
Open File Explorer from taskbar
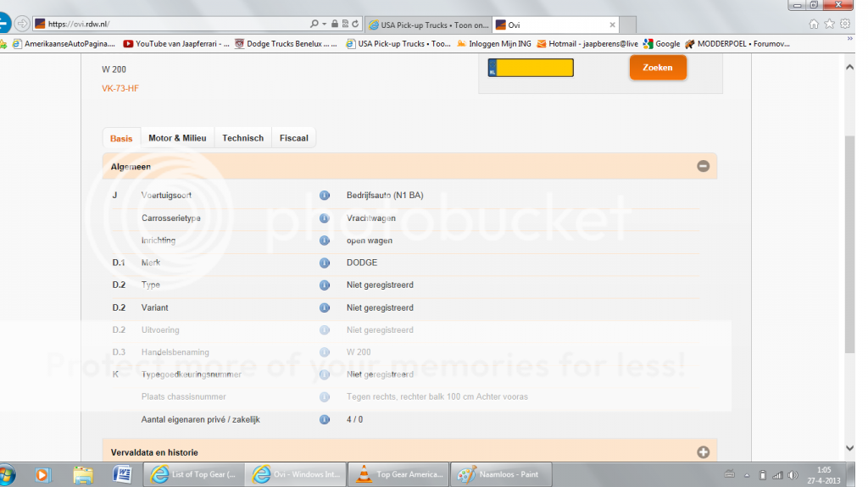click(83, 475)
